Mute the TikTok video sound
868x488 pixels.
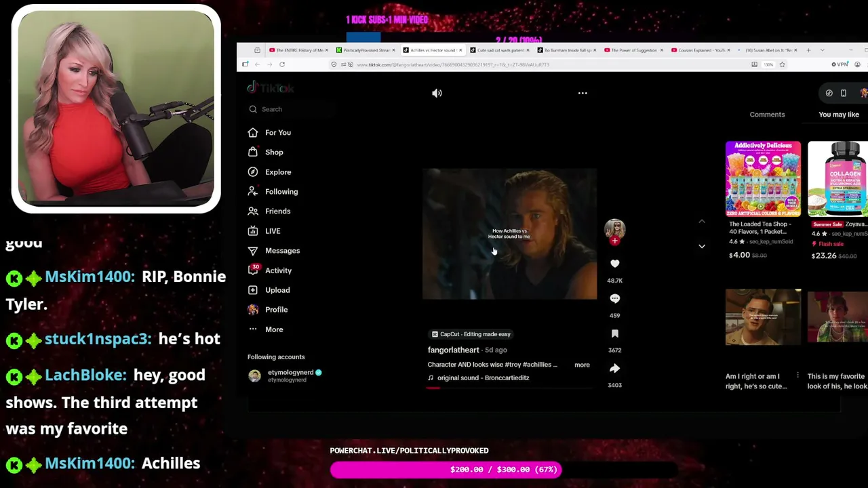click(437, 93)
